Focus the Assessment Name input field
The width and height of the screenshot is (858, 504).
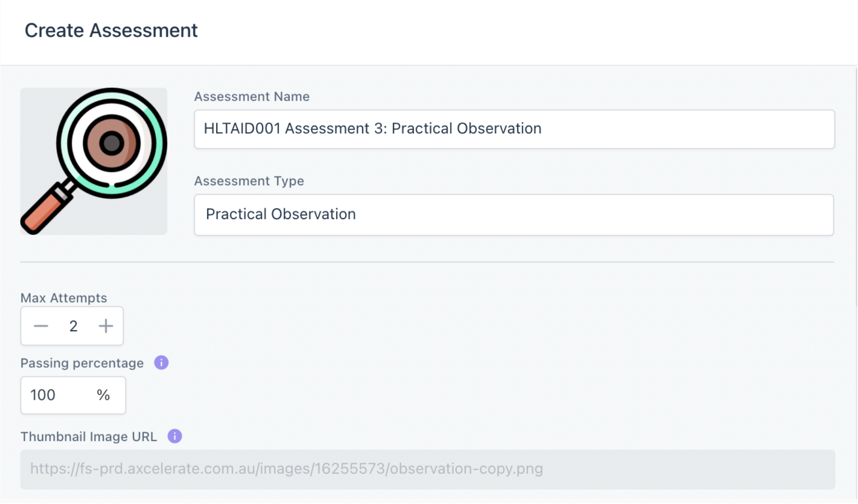click(515, 129)
